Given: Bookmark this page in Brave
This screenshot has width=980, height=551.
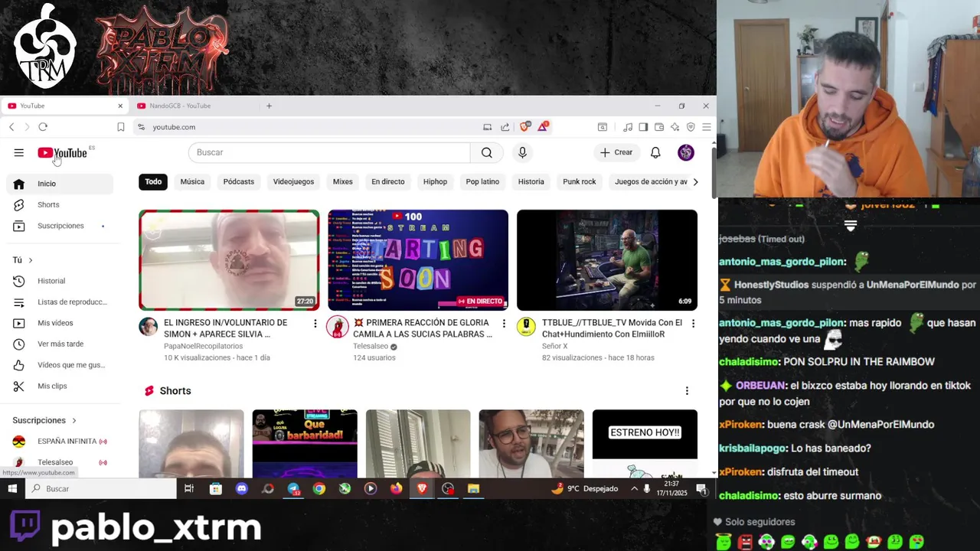Looking at the screenshot, I should tap(120, 127).
